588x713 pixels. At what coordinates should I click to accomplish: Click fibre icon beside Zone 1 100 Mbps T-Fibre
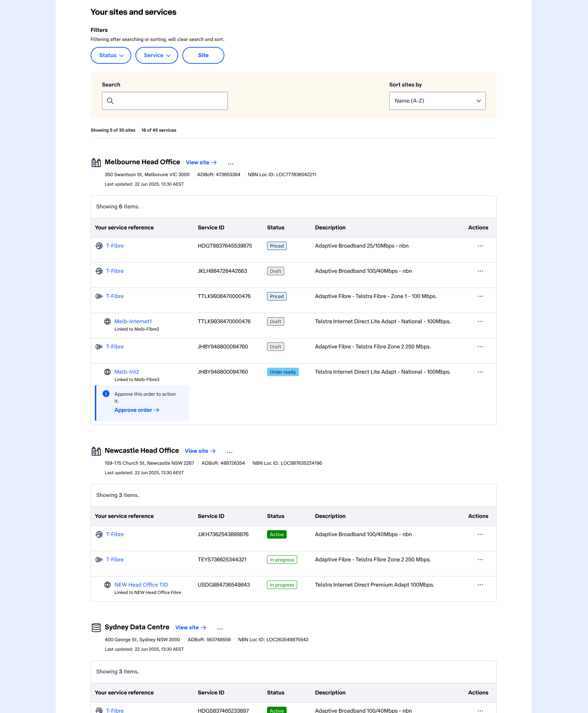click(x=99, y=296)
